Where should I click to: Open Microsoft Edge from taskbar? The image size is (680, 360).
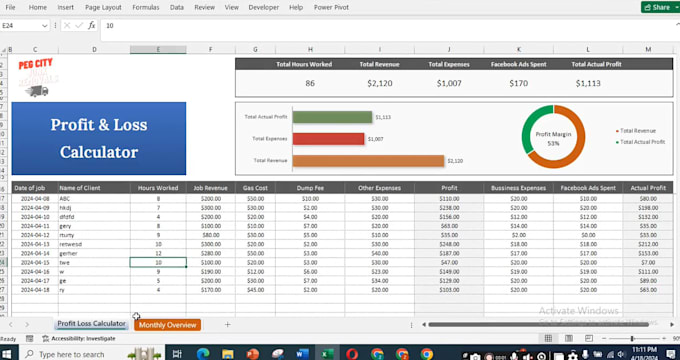pos(203,354)
